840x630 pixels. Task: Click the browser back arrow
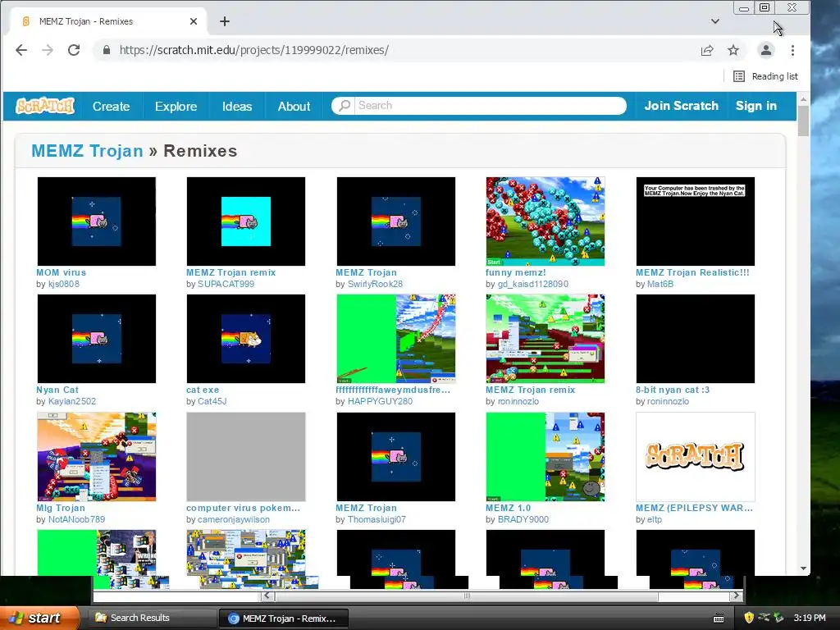[21, 50]
